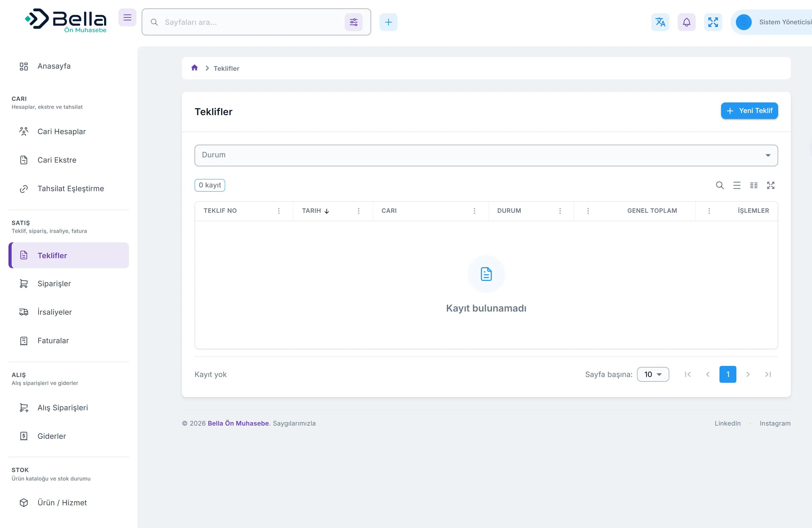Click the home breadcrumb icon
Screen dimensions: 812x528
pyautogui.click(x=195, y=68)
